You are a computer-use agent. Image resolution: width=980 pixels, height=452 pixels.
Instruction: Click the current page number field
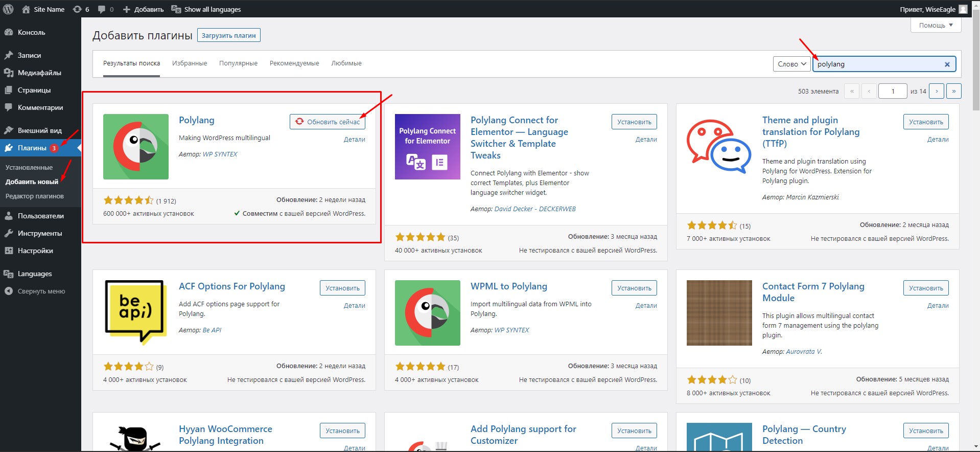tap(893, 91)
